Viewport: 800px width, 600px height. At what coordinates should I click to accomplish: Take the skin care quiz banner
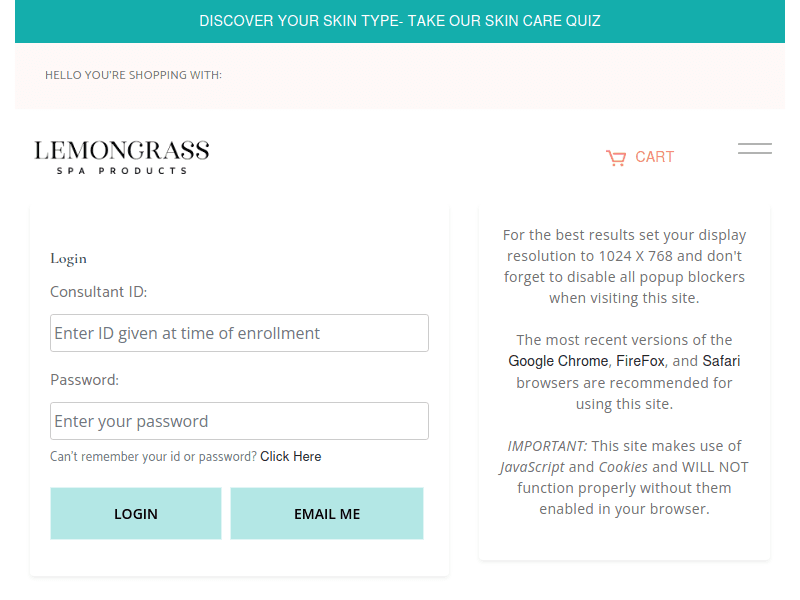(x=400, y=21)
